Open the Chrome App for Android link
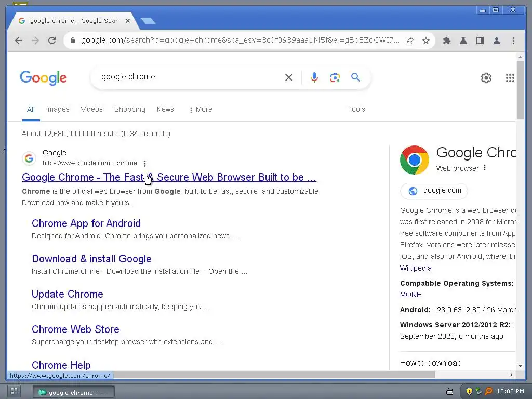 (86, 223)
